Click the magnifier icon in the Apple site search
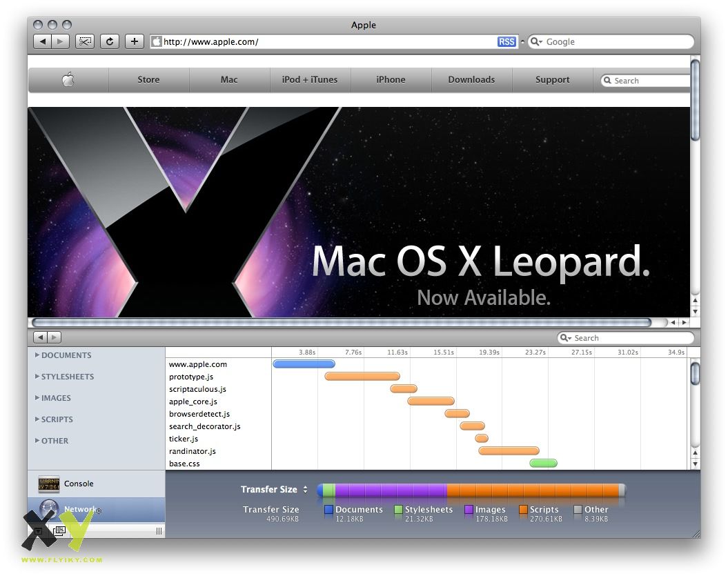 pyautogui.click(x=607, y=80)
